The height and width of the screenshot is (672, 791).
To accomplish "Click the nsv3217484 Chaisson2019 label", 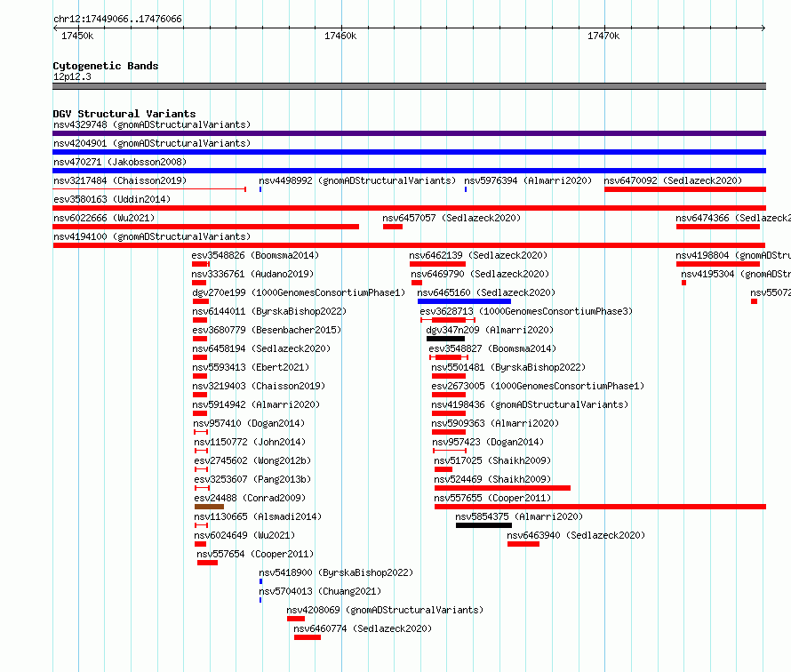I will coord(120,180).
